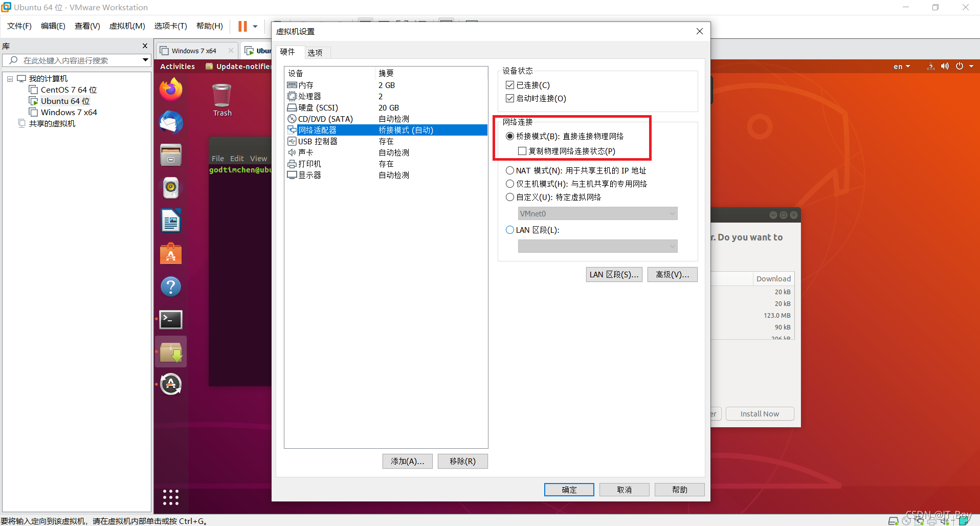
Task: Open the Ubuntu power menu arrow
Action: [x=971, y=67]
